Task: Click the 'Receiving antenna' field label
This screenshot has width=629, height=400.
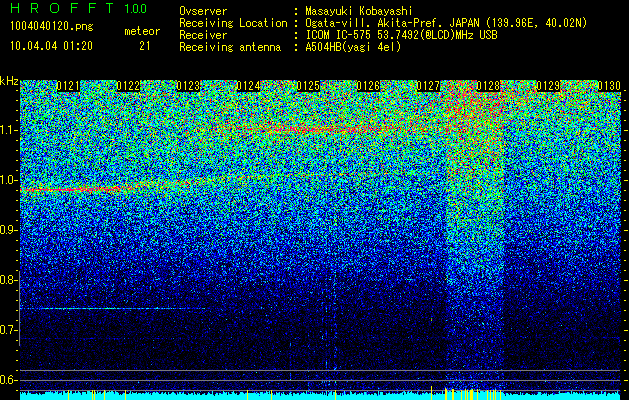Action: [x=230, y=47]
